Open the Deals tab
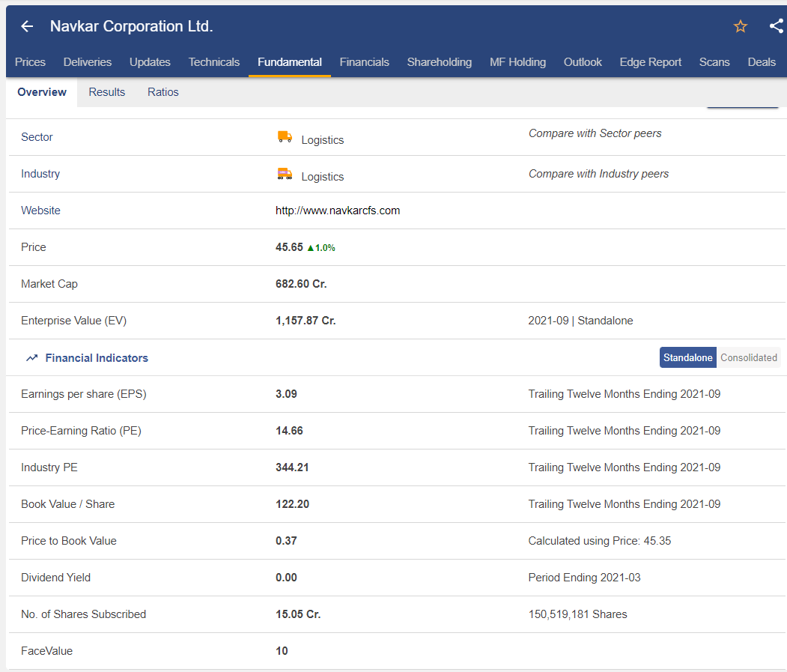Image resolution: width=787 pixels, height=672 pixels. click(762, 62)
